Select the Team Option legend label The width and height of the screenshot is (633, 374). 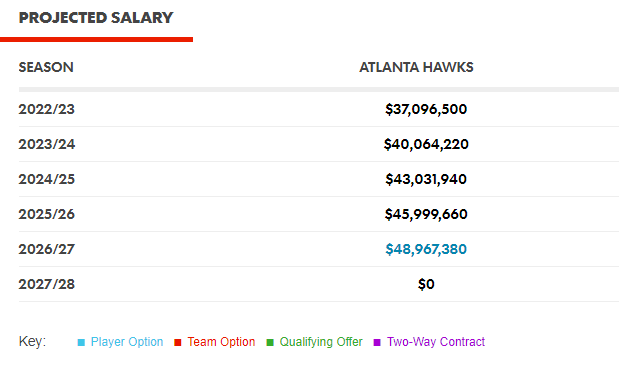click(221, 342)
